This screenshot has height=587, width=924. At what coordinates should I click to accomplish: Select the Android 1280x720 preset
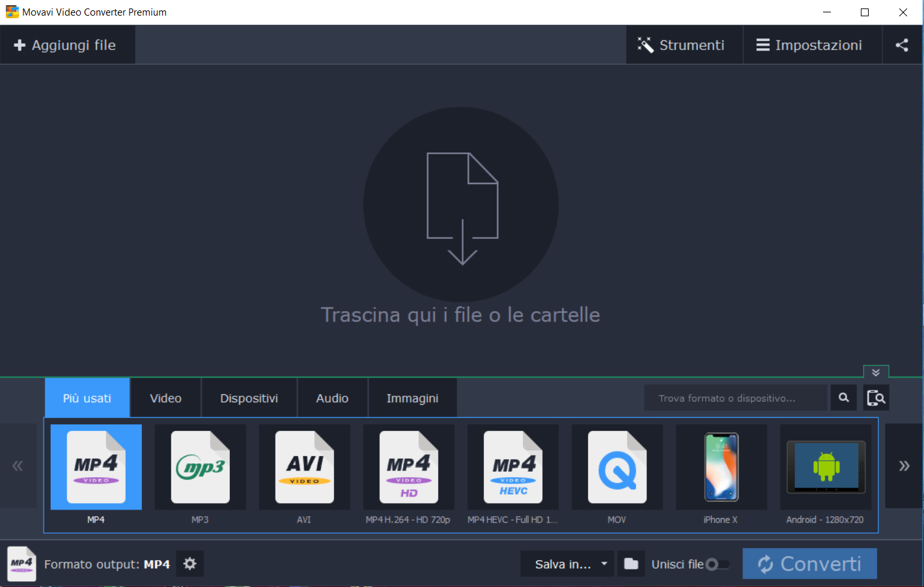826,474
